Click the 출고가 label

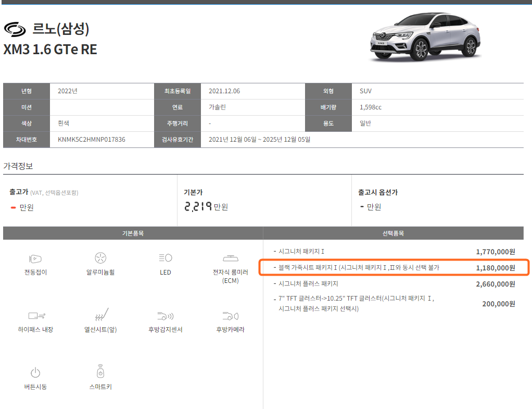click(x=19, y=192)
